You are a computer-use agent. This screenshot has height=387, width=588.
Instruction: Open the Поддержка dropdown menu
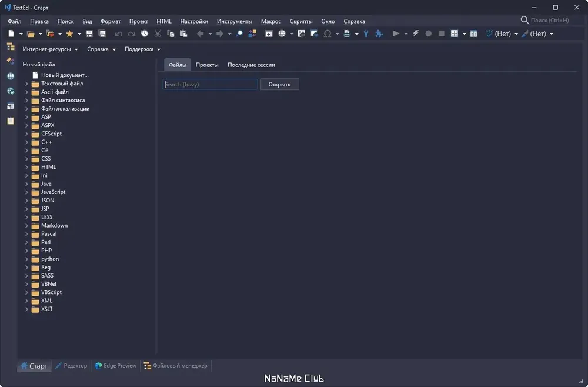coord(142,49)
